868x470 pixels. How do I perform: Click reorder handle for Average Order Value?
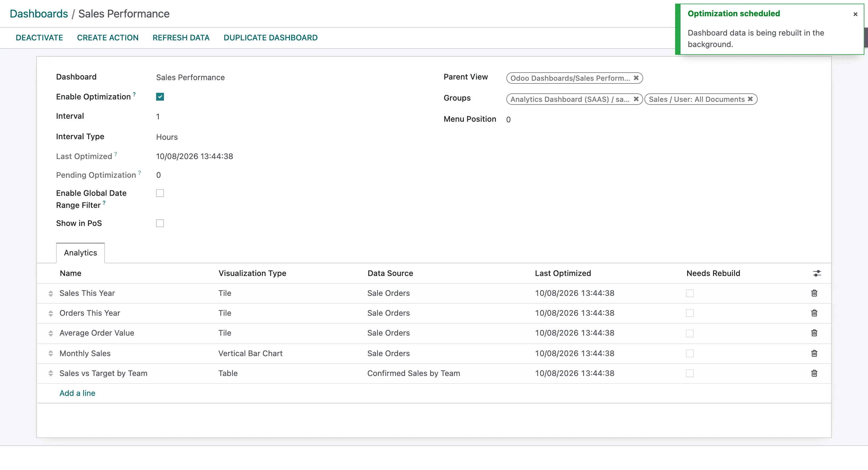[x=51, y=333]
